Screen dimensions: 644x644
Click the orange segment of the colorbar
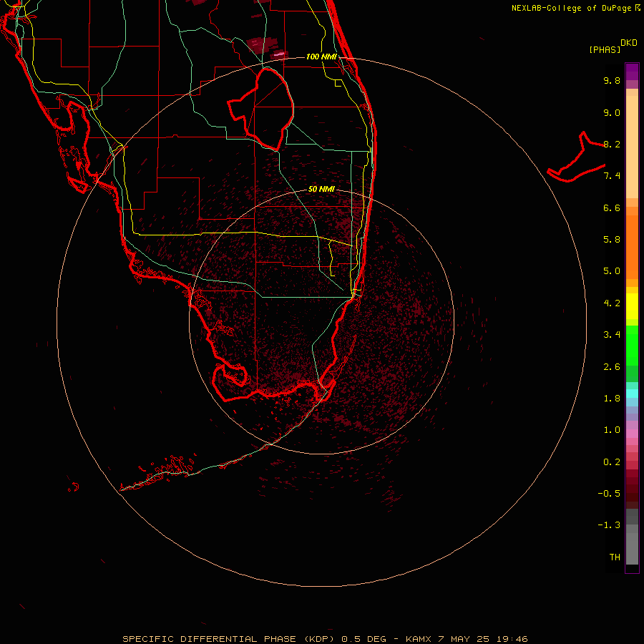[632, 248]
